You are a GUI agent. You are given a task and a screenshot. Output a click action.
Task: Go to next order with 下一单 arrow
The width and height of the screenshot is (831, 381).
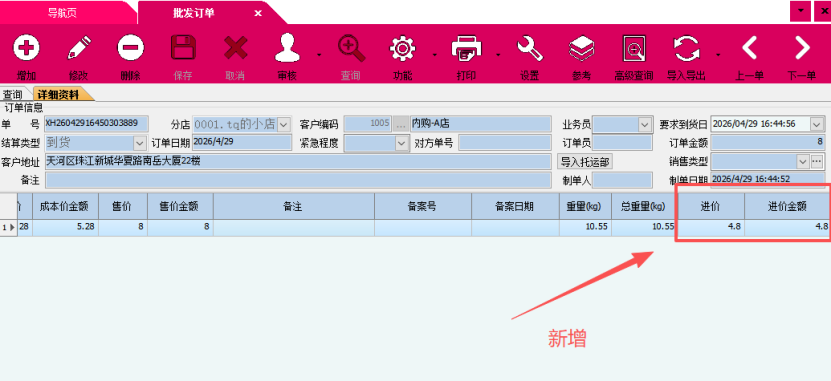(x=802, y=49)
